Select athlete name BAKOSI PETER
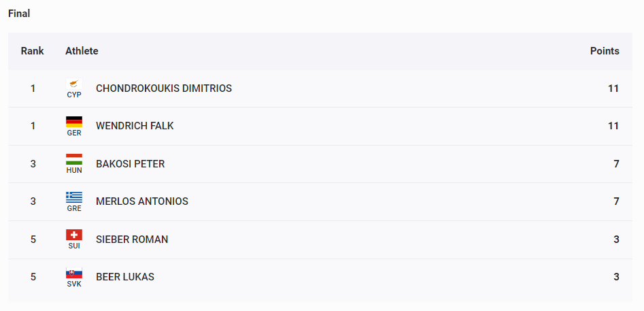Screen dimensions: 644x311 (130, 164)
